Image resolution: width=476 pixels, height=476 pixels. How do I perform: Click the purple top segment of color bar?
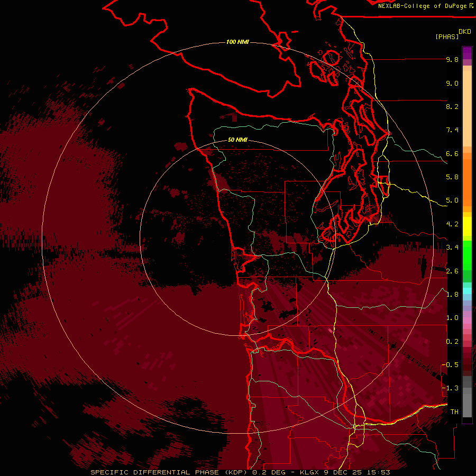(x=467, y=53)
